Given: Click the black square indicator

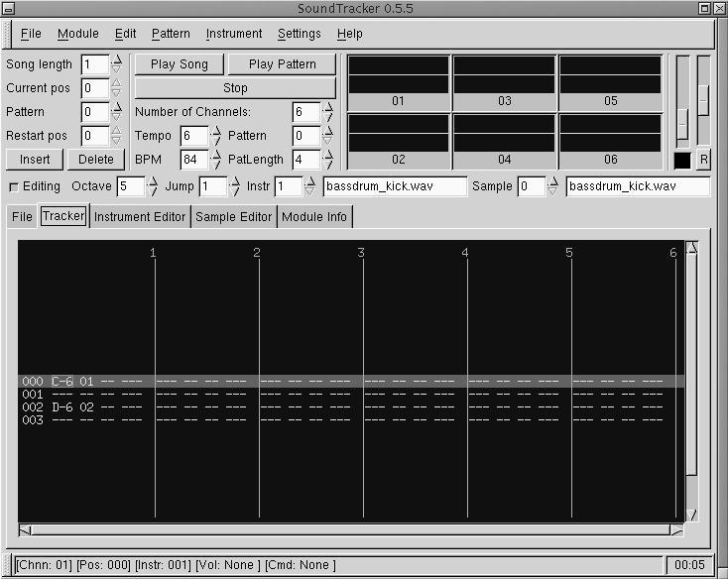Looking at the screenshot, I should (x=682, y=160).
